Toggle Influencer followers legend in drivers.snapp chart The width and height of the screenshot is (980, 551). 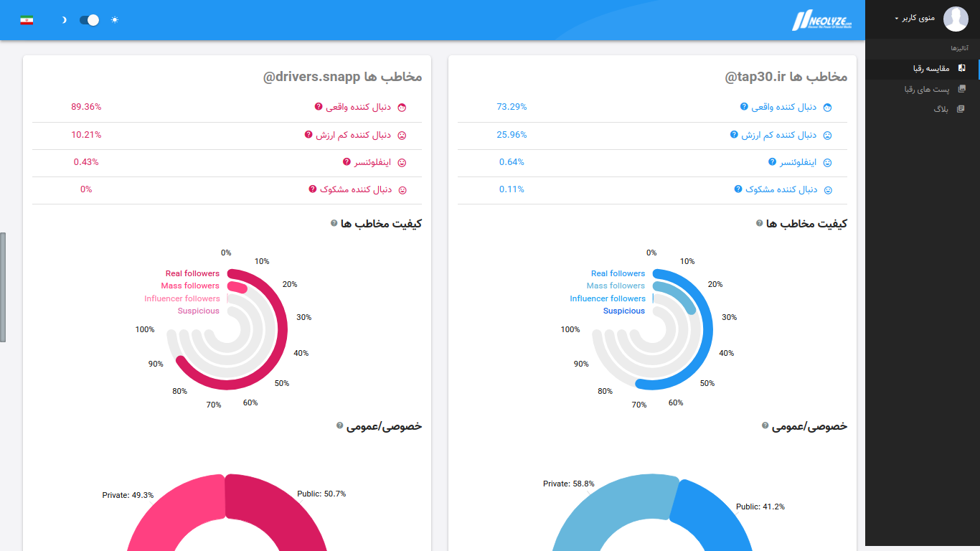[182, 298]
